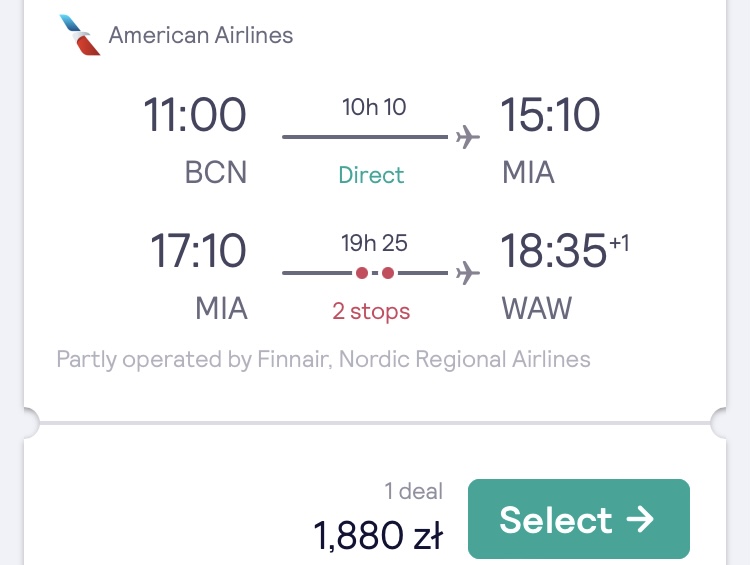Click the arrow inside the Select button
Screen dimensions: 750x565
(640, 519)
